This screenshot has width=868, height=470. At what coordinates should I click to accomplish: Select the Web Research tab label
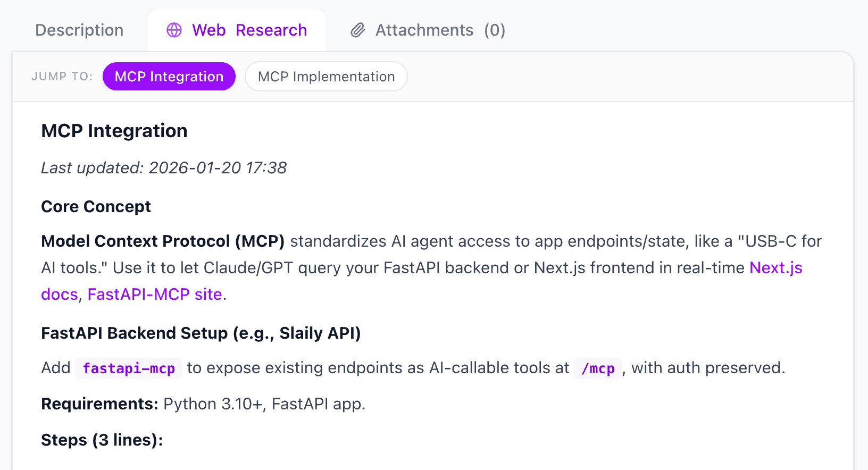coord(249,30)
